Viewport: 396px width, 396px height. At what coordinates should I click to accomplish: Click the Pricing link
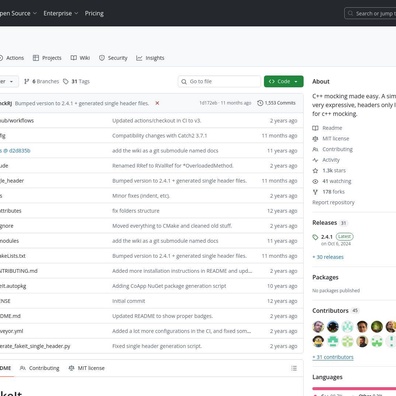pyautogui.click(x=94, y=13)
